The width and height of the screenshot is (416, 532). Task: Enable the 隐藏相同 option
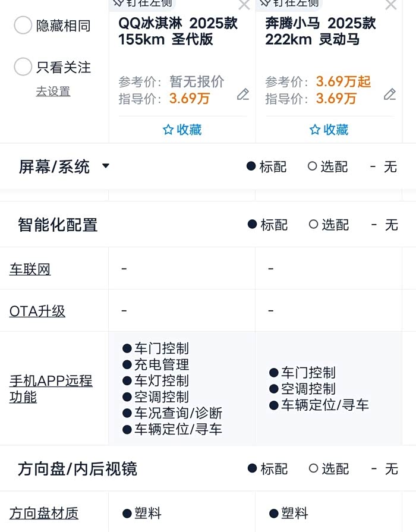23,26
